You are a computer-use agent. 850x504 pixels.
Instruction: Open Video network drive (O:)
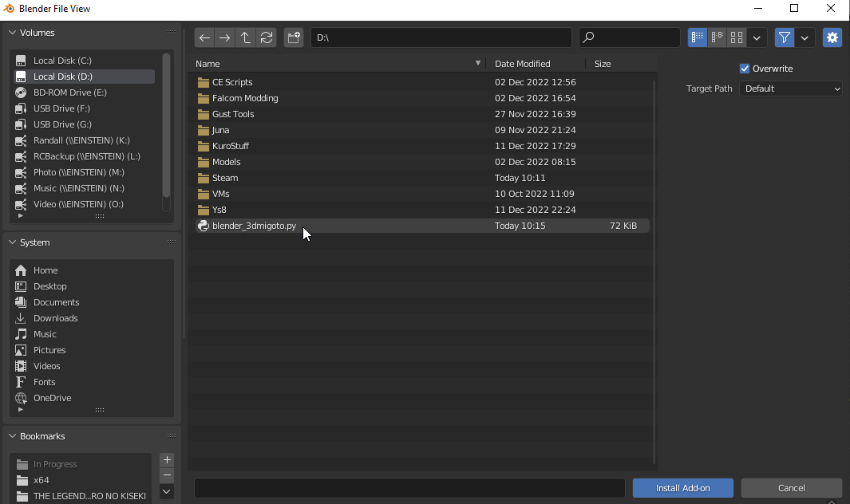coord(84,204)
